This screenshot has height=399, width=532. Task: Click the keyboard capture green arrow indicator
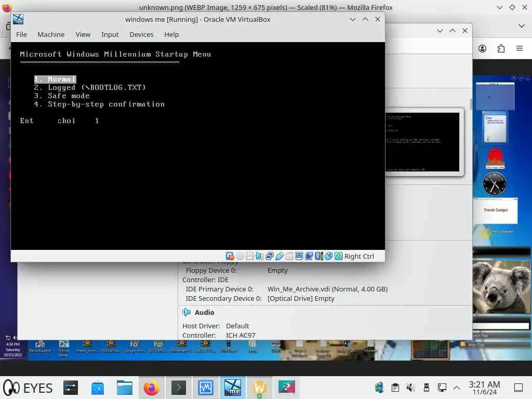tap(338, 256)
